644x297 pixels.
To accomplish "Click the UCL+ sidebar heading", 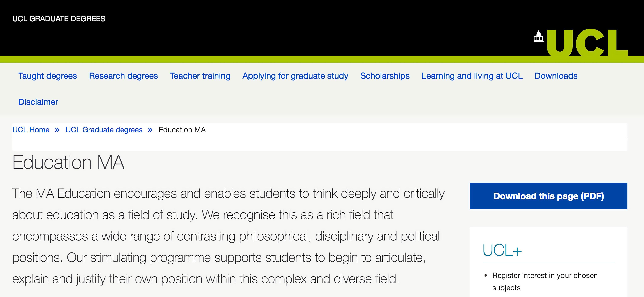I will pos(502,250).
